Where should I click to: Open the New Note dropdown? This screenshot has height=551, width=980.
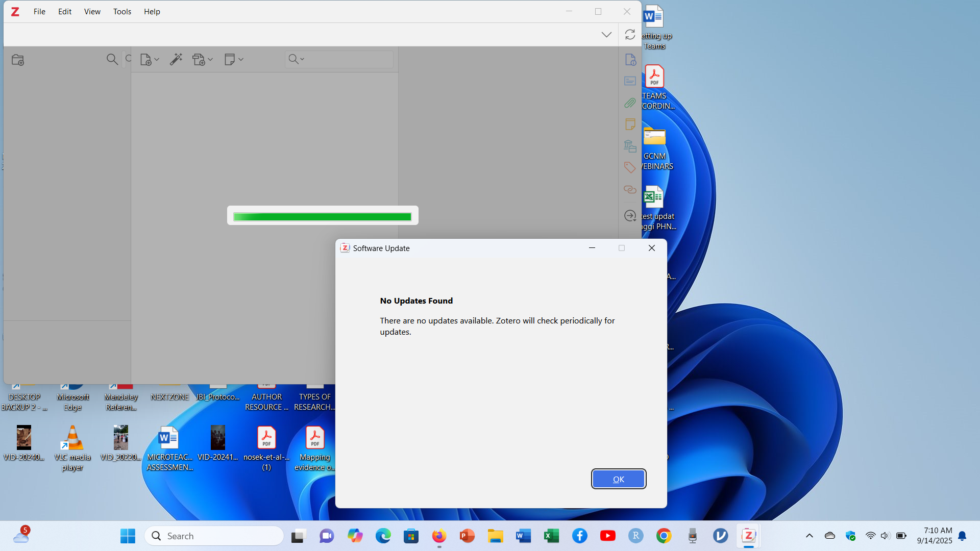click(x=234, y=59)
